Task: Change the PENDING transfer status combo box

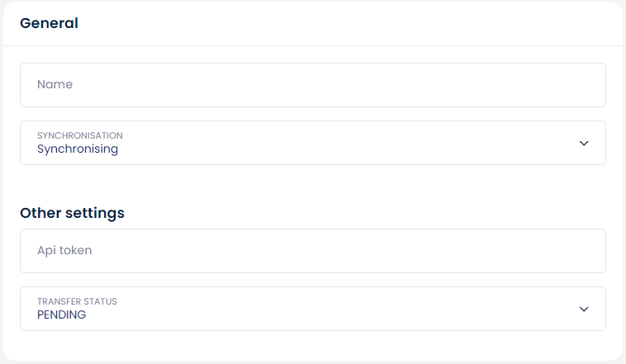Action: (312, 309)
